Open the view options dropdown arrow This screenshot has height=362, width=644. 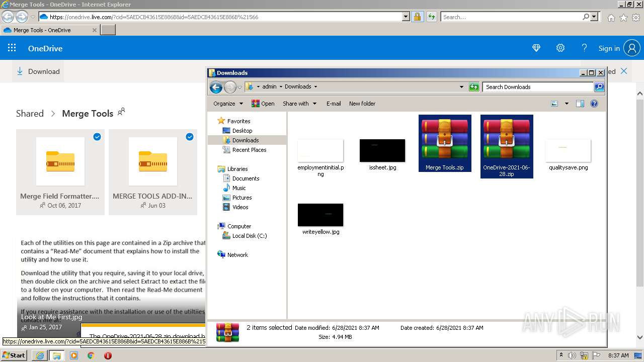567,104
